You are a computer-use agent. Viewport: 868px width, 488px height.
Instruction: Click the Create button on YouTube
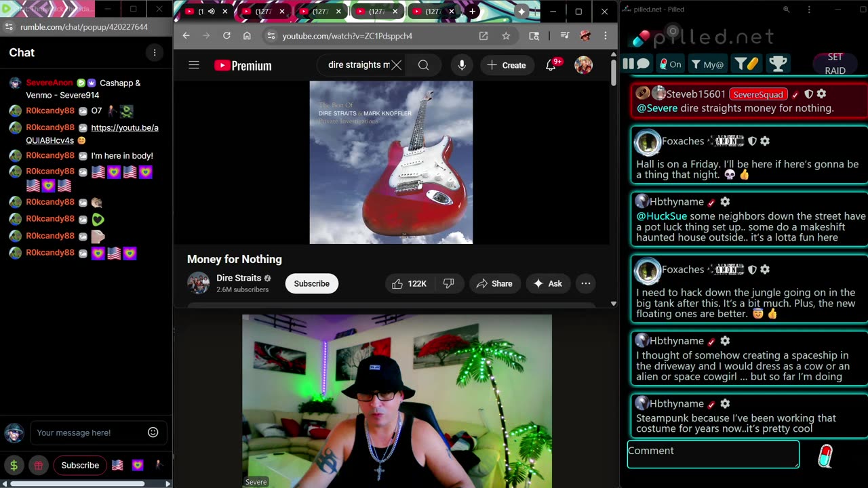[507, 65]
